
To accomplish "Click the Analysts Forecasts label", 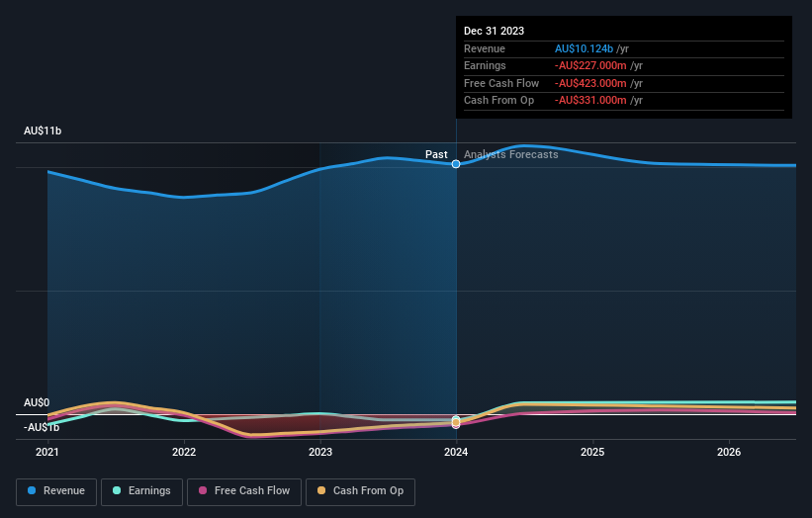I will click(510, 154).
